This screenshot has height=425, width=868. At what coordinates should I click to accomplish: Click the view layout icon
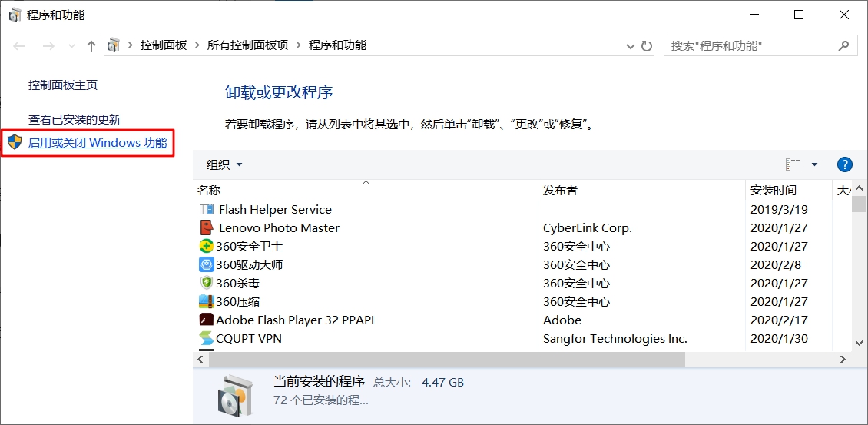(x=793, y=164)
